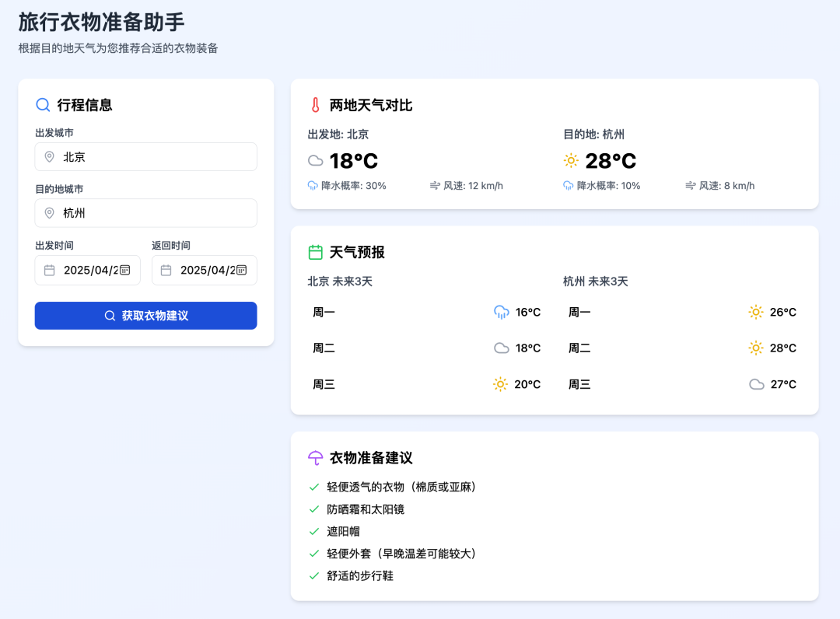
Task: Click the purple umbrella icon by 衣物准备建议
Action: tap(315, 458)
